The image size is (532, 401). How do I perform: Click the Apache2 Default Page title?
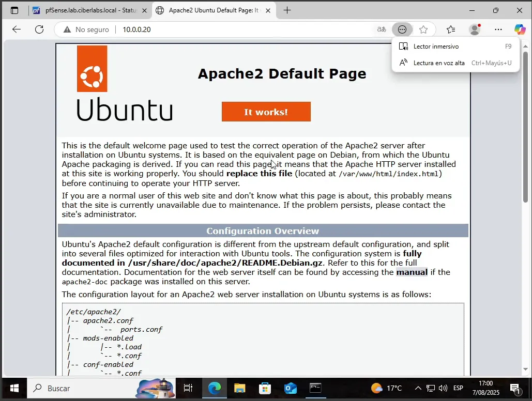282,73
